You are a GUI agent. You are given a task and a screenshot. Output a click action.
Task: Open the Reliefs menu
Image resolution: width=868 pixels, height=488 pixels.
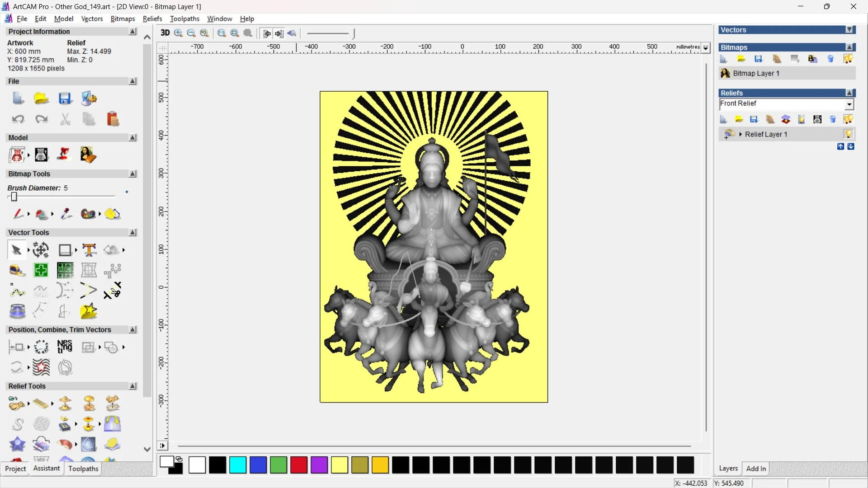(152, 19)
